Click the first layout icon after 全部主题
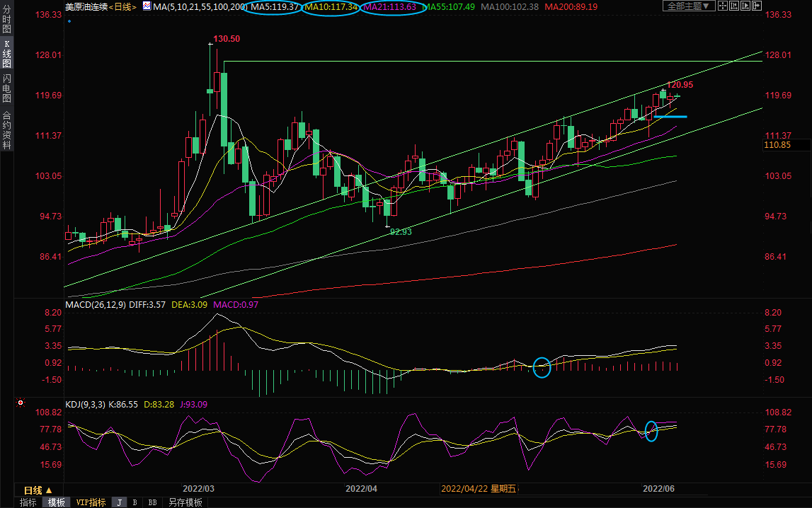 [x=722, y=6]
